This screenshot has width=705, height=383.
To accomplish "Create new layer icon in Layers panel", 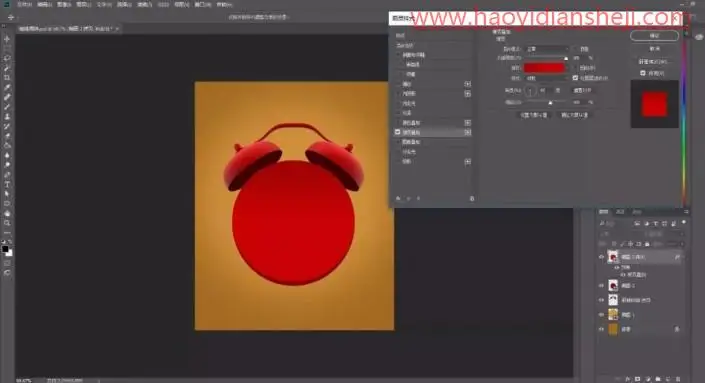I will 668,379.
